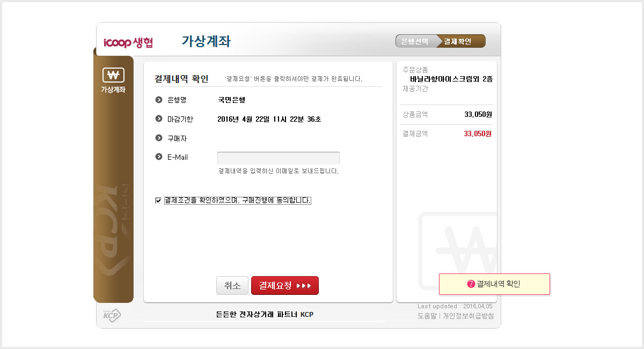The height and width of the screenshot is (349, 644).
Task: Click the KCP logo at bottom left
Action: pyautogui.click(x=112, y=316)
